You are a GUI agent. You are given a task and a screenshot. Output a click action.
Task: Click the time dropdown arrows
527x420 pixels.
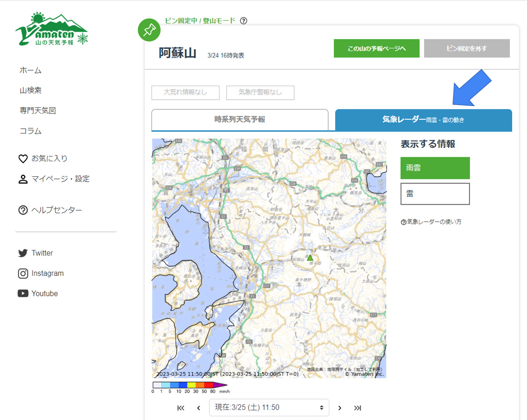(321, 408)
